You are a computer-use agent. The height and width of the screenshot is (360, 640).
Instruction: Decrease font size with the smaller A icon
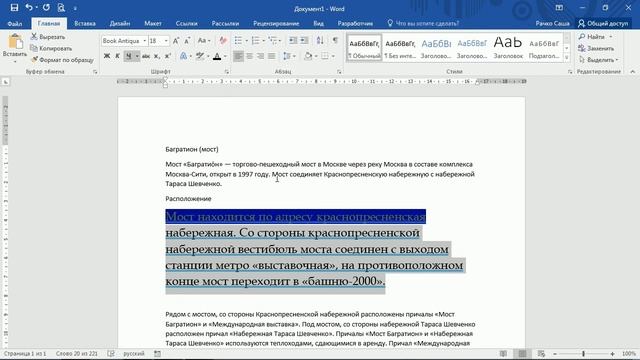click(x=187, y=41)
